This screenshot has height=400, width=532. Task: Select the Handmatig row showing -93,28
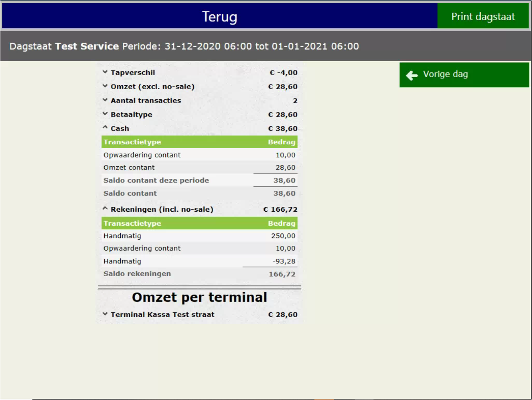coord(199,261)
